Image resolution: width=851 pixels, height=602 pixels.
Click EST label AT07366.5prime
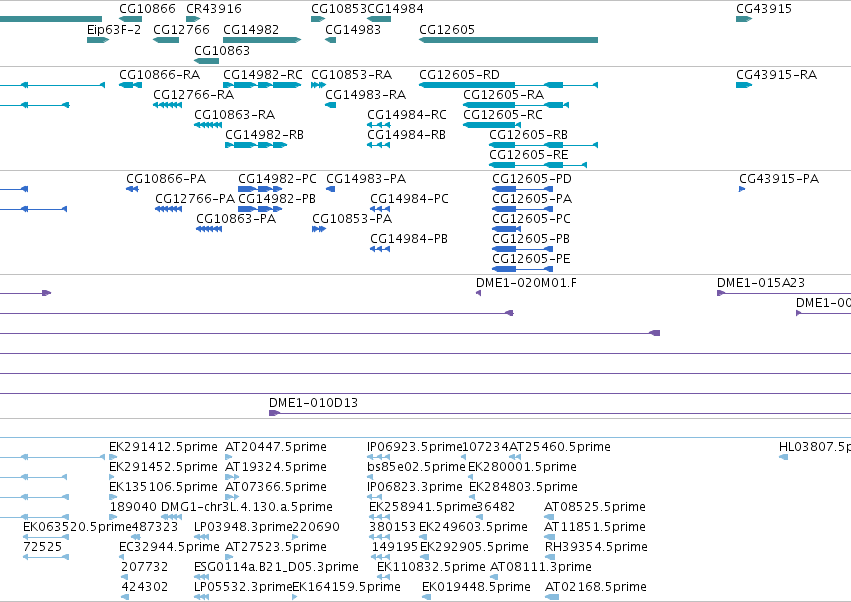276,487
